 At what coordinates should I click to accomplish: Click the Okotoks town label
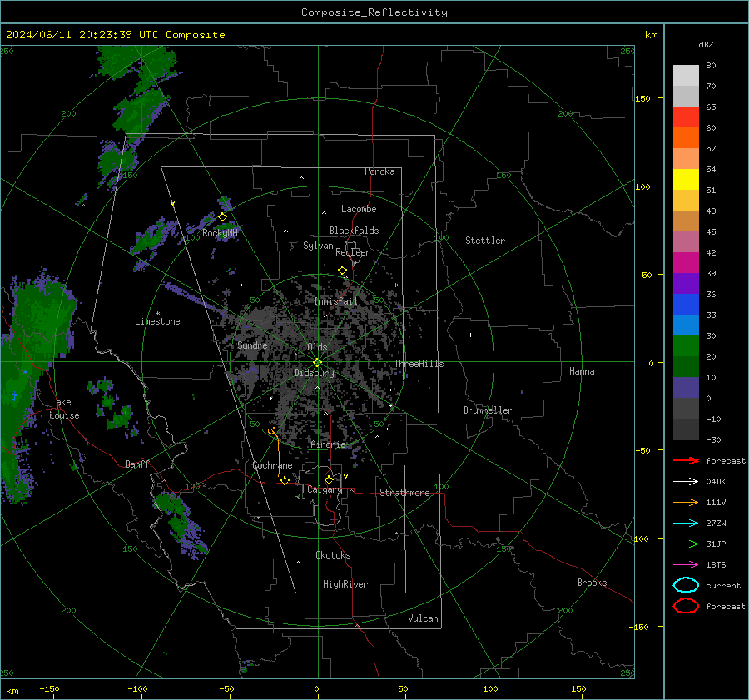(333, 555)
